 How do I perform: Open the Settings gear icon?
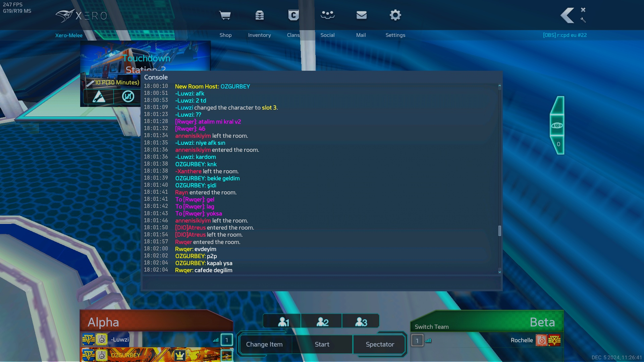click(x=395, y=15)
